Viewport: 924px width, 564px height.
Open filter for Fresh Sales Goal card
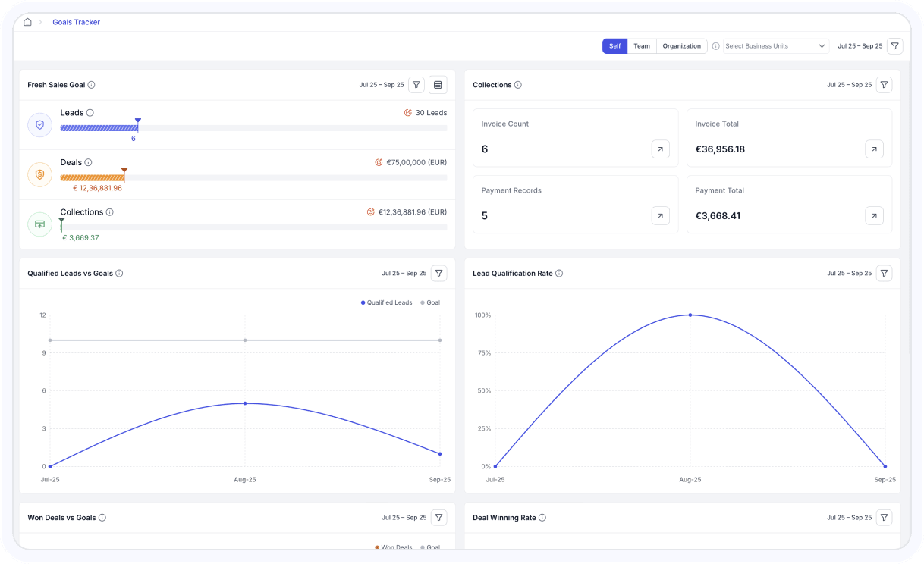416,85
